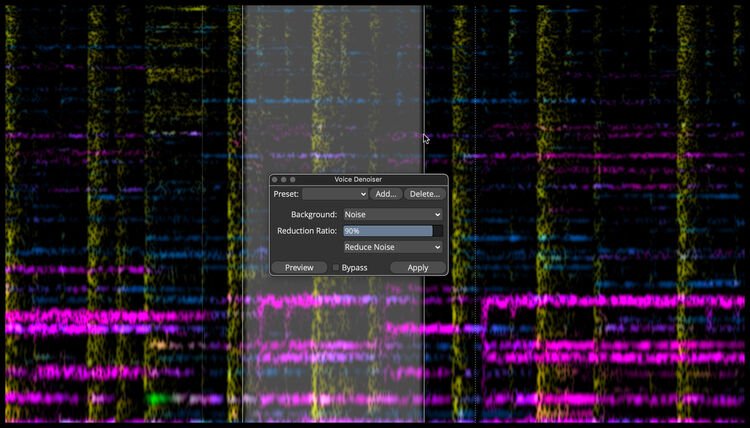Click the Voice Denoiser title bar text
The image size is (750, 428).
(358, 179)
